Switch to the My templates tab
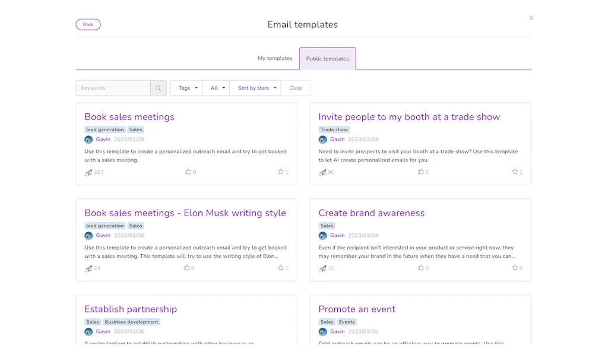 coord(275,59)
